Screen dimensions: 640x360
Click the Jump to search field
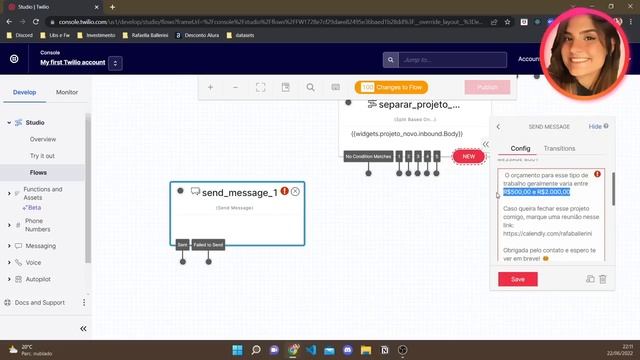453,60
